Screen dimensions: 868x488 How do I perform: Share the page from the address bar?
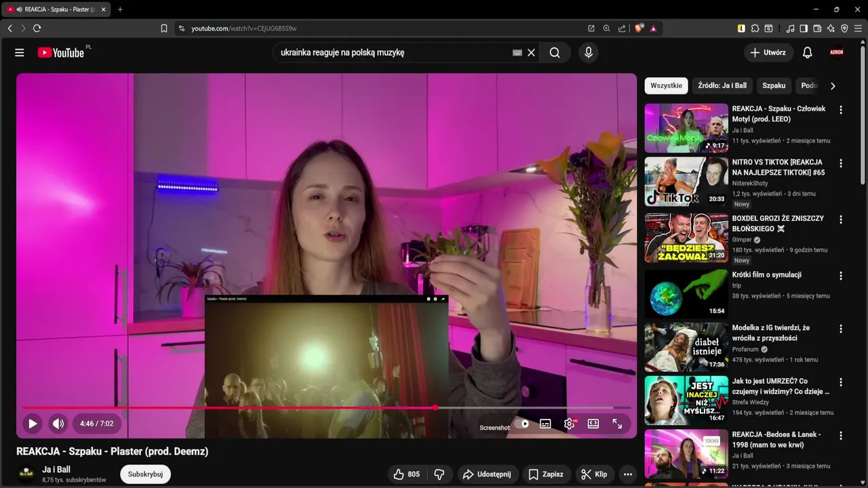point(623,28)
